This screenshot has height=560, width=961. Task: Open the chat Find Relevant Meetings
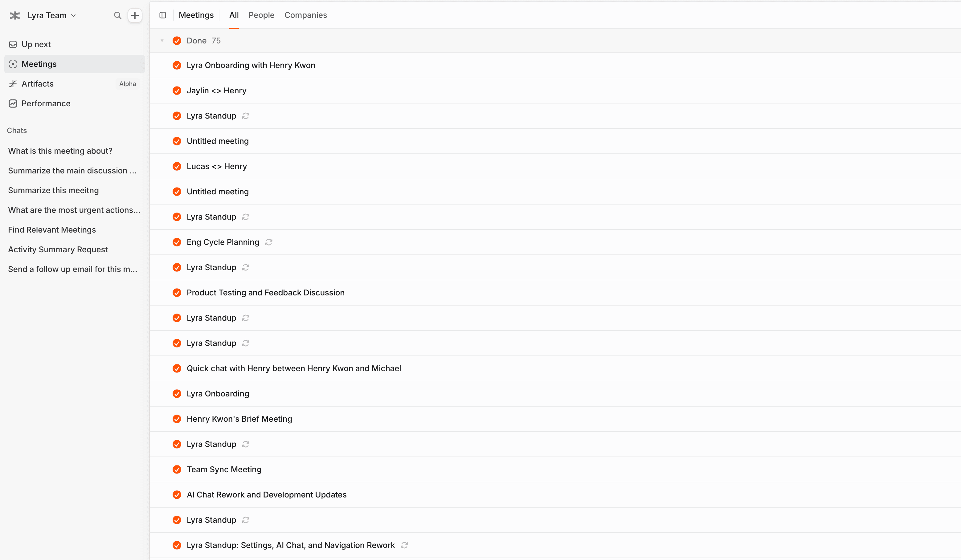coord(52,229)
